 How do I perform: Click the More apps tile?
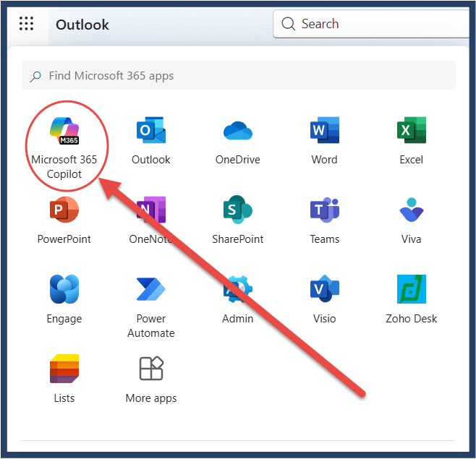[x=151, y=379]
